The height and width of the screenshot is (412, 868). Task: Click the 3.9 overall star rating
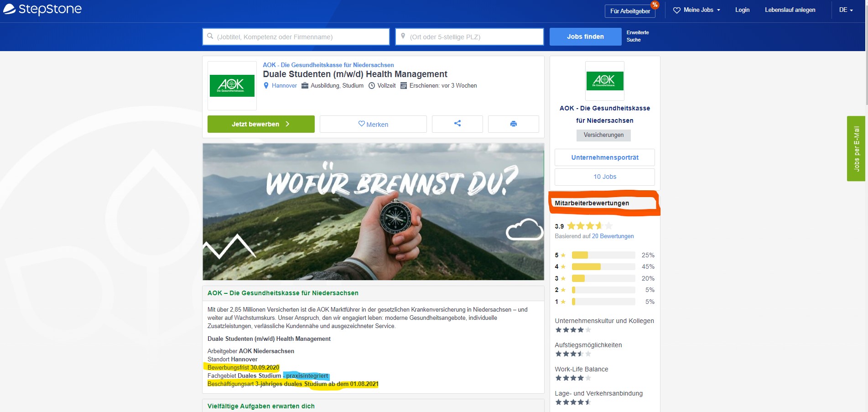pos(590,226)
